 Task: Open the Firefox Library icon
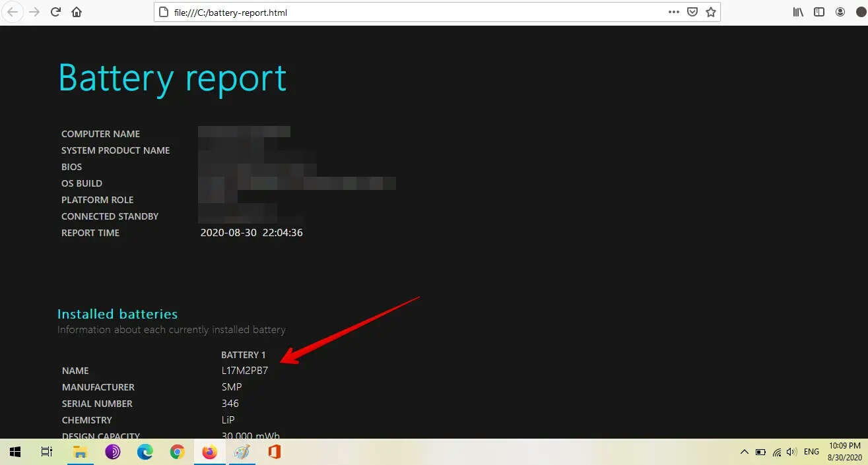[x=798, y=12]
